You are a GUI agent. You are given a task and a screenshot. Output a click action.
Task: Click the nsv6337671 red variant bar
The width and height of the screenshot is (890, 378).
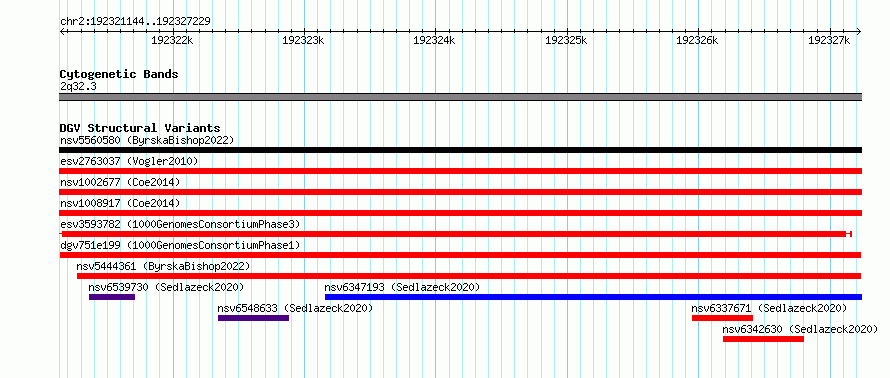pyautogui.click(x=722, y=318)
